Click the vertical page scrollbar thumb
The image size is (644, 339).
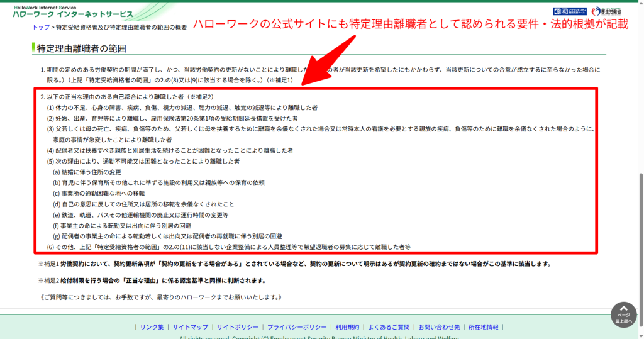coord(641,250)
